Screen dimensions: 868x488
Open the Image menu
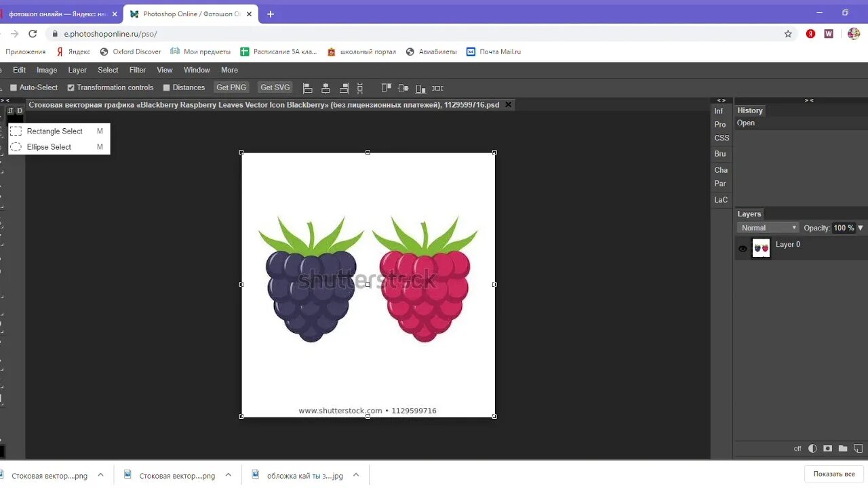(x=47, y=70)
